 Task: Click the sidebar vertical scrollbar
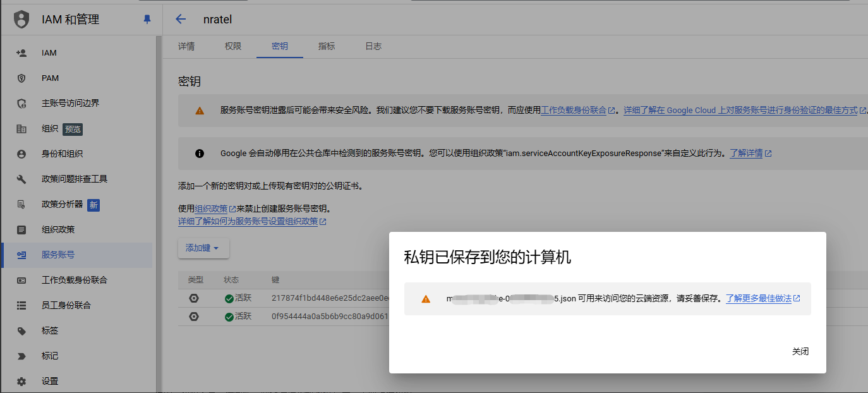159,214
